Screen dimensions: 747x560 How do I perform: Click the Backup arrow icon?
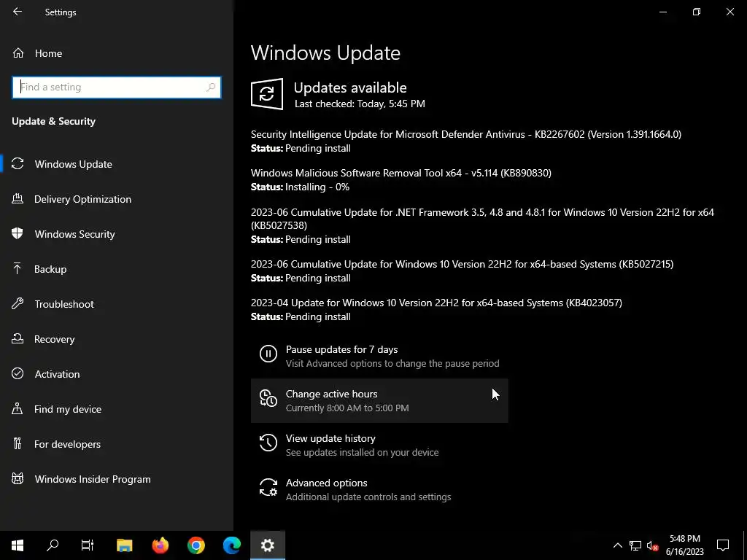pos(18,269)
